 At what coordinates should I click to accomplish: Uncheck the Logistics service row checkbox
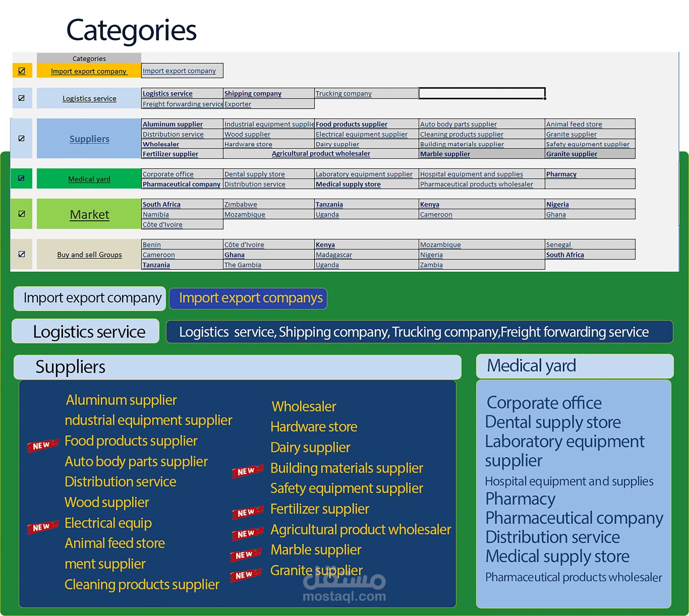click(22, 98)
